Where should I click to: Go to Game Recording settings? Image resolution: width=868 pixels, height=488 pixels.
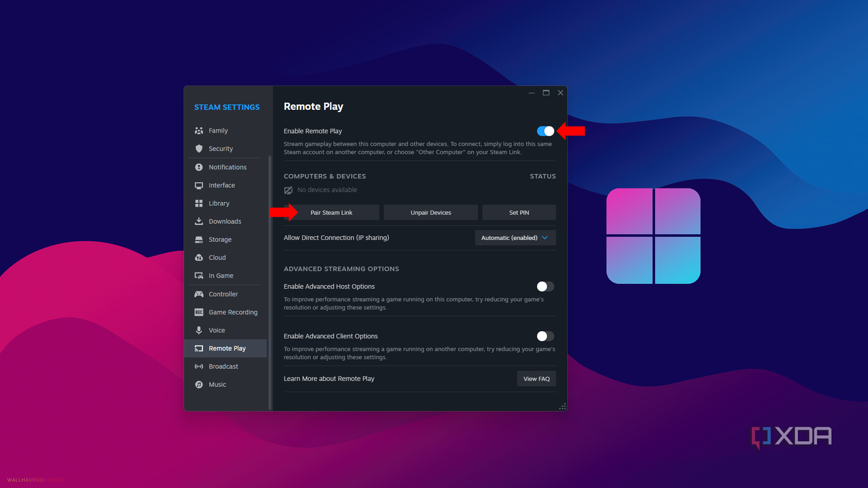pyautogui.click(x=226, y=312)
